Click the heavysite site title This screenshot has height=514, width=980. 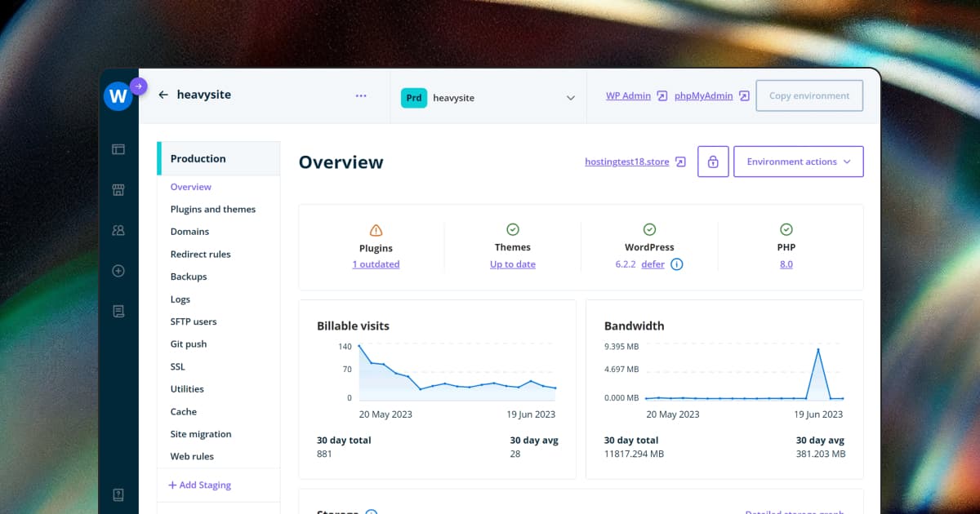point(203,95)
